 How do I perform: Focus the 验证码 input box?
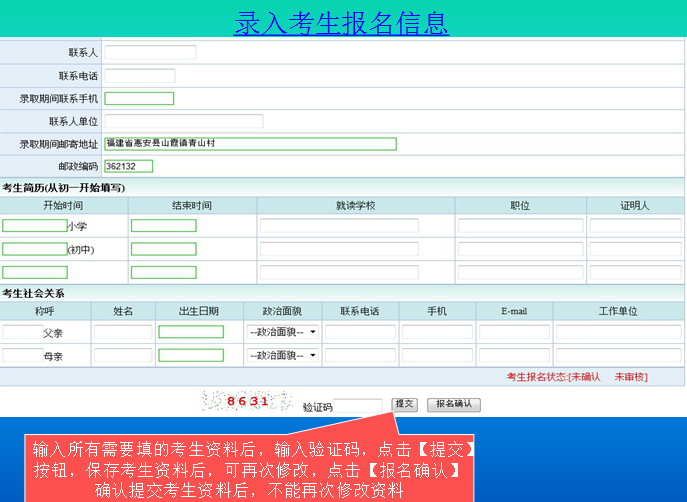358,406
